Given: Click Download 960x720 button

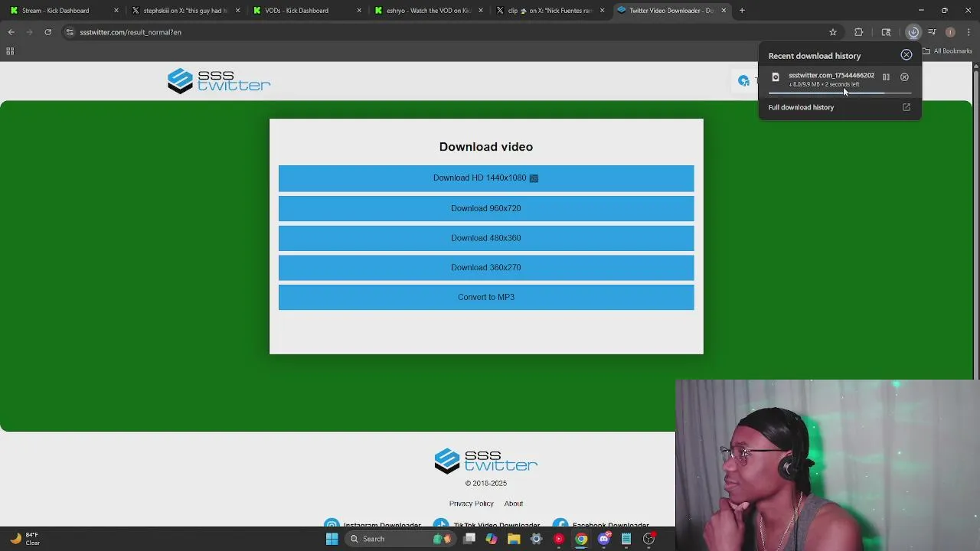Looking at the screenshot, I should [486, 208].
